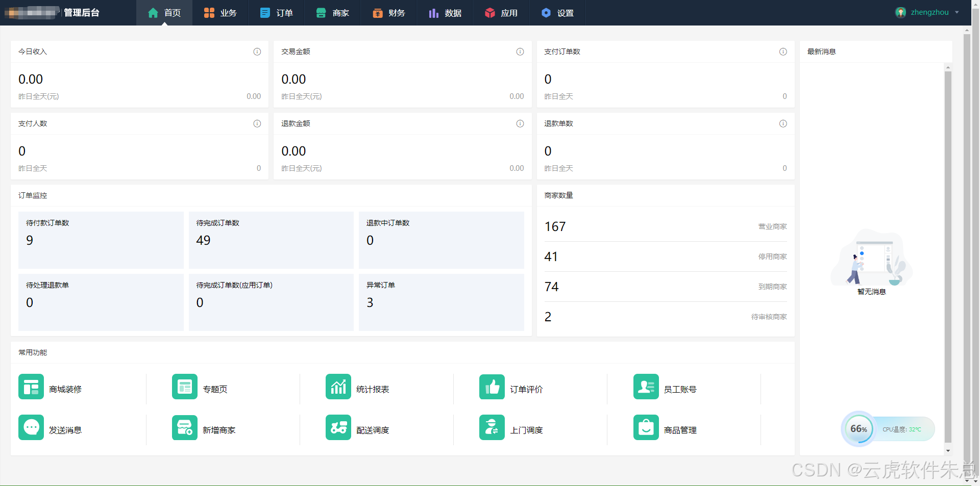This screenshot has height=486, width=980.
Task: Select the 待完成订单数 tile showing 49
Action: tap(271, 240)
